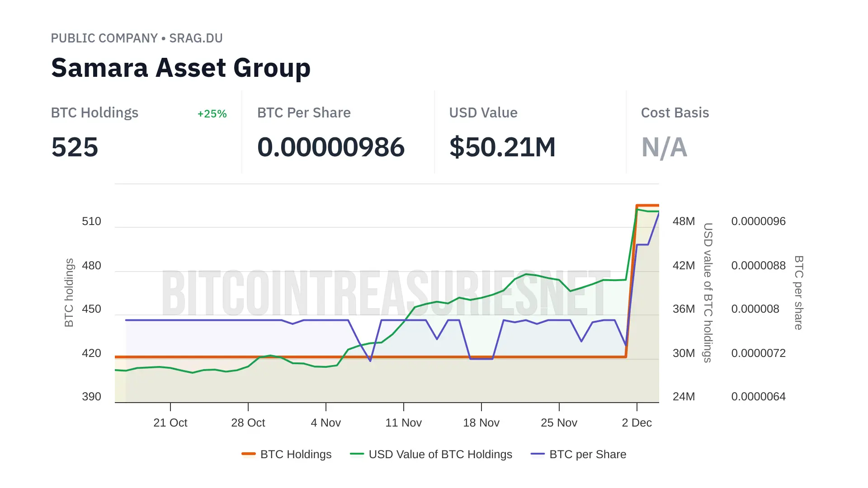
Task: Click the 2 Dec x-axis tick
Action: click(637, 422)
